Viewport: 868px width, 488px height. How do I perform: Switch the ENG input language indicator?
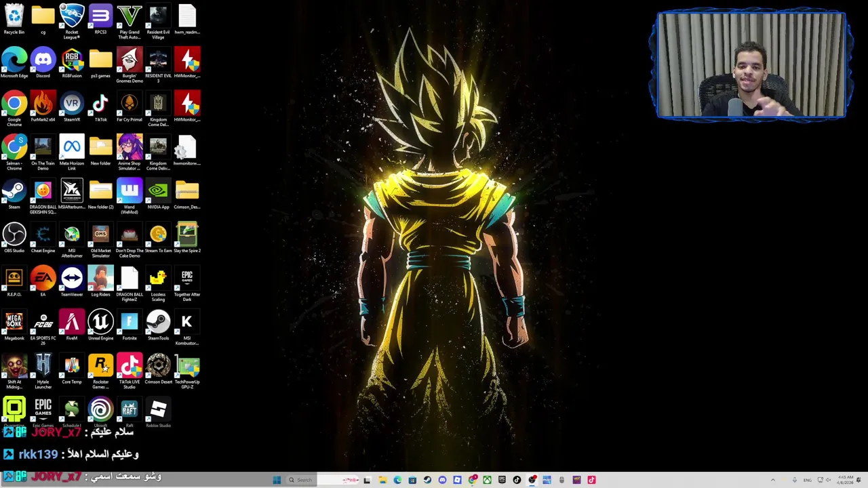pyautogui.click(x=808, y=480)
